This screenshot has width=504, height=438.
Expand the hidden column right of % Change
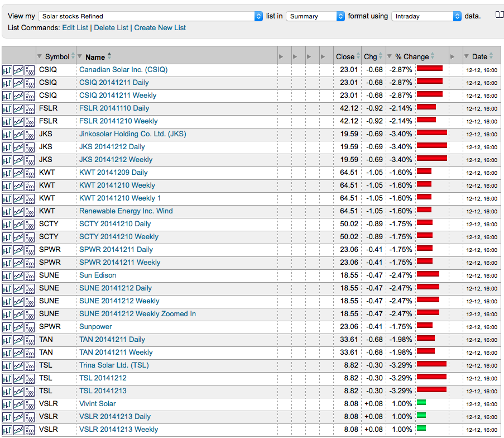pos(452,56)
